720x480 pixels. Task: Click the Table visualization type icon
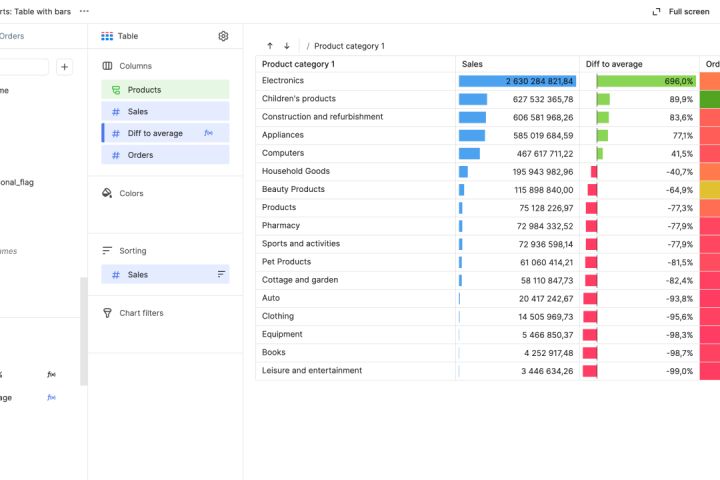pos(107,36)
